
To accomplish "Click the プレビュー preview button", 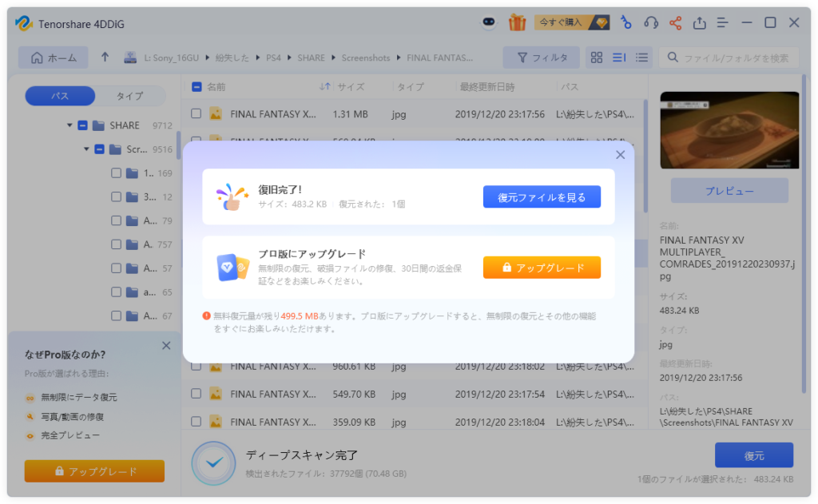I will [x=729, y=191].
